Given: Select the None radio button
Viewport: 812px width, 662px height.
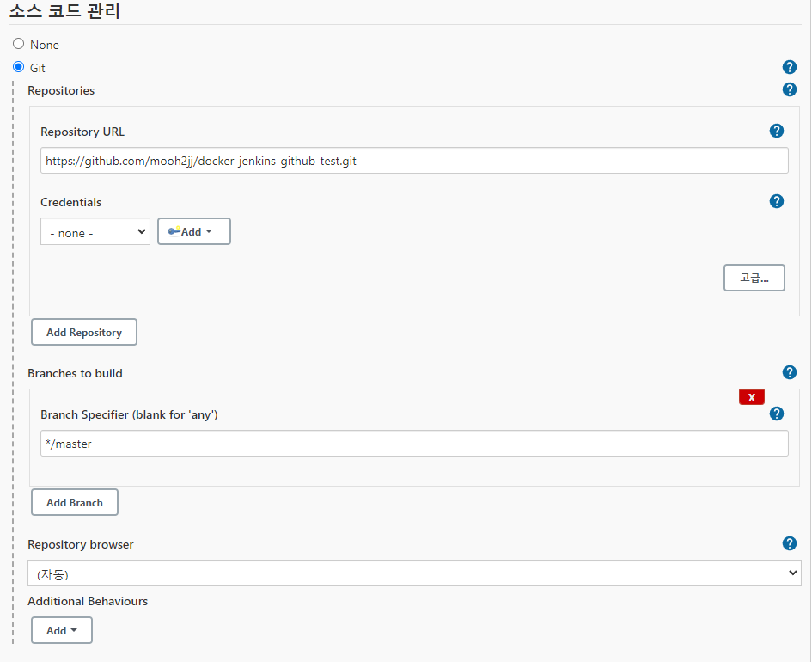Looking at the screenshot, I should [18, 43].
